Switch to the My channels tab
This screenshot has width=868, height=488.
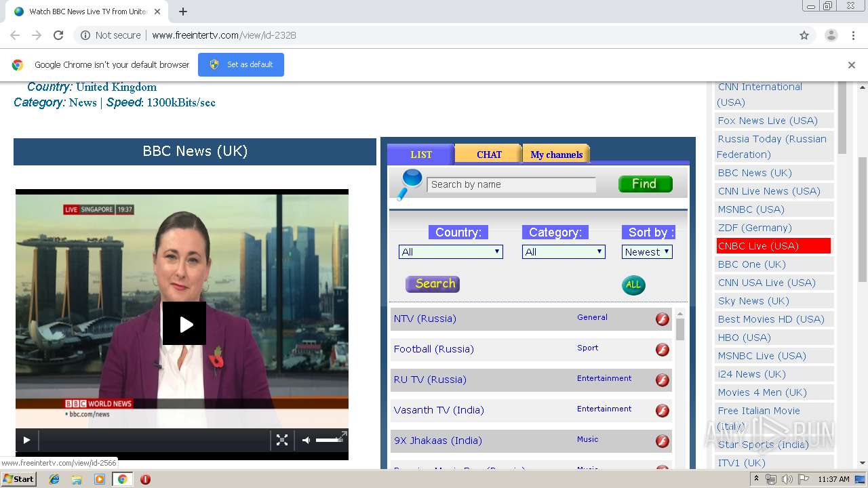point(556,155)
